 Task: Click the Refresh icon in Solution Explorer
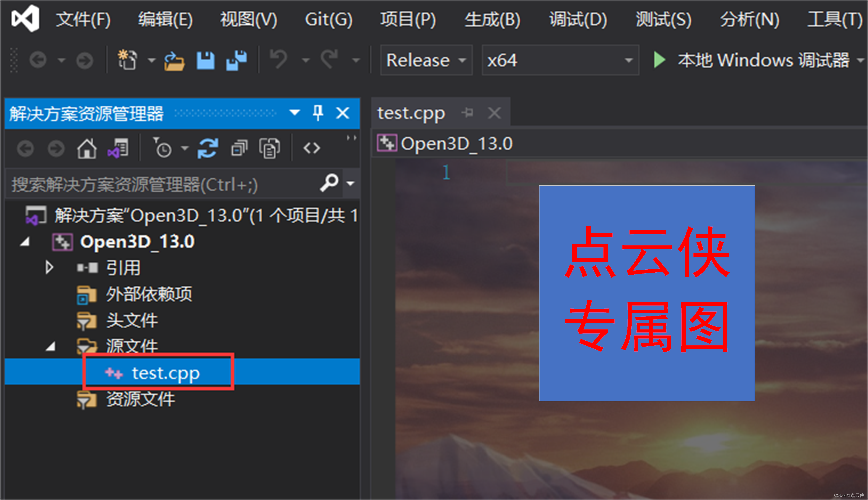208,148
